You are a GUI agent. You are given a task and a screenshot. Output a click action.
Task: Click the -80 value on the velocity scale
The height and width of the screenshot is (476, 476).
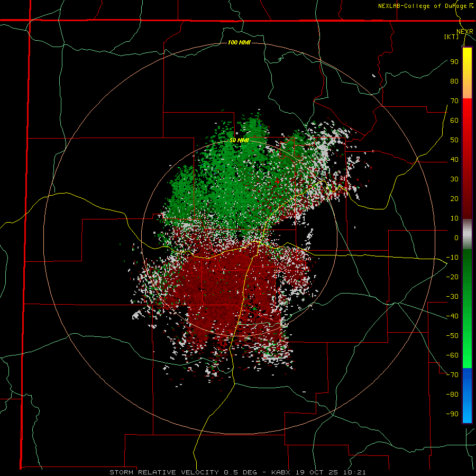[452, 395]
